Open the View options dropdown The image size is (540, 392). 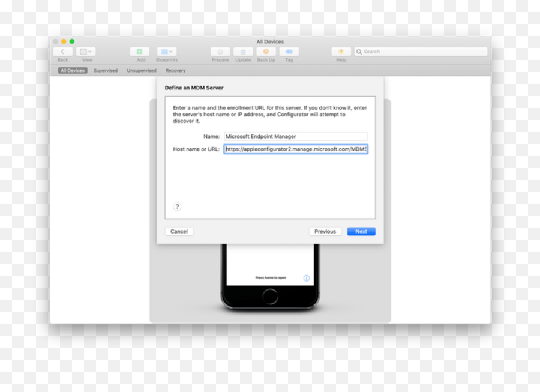coord(86,52)
